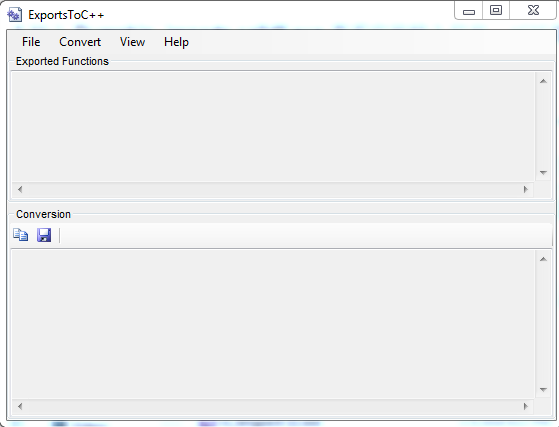Open the Convert menu
Image resolution: width=559 pixels, height=427 pixels.
coord(80,42)
